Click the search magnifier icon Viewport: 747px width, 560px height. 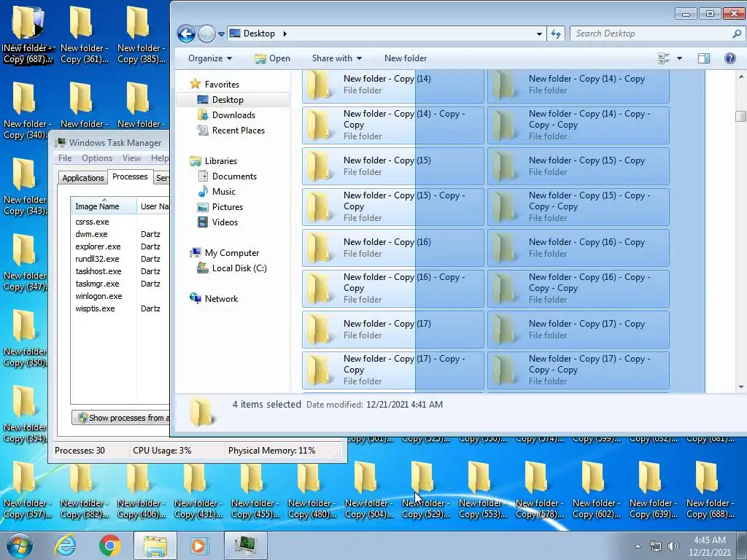[737, 34]
